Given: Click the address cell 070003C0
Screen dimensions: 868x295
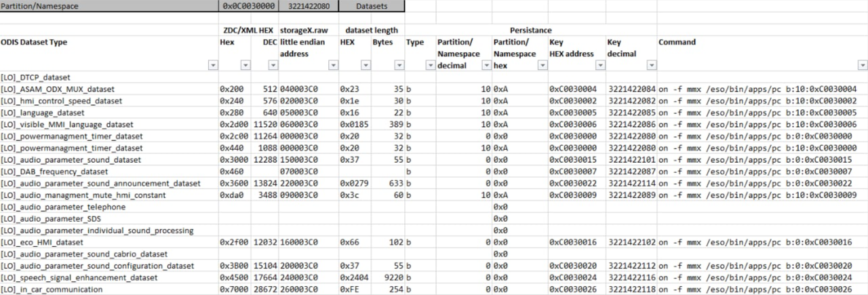Looking at the screenshot, I should (309, 172).
